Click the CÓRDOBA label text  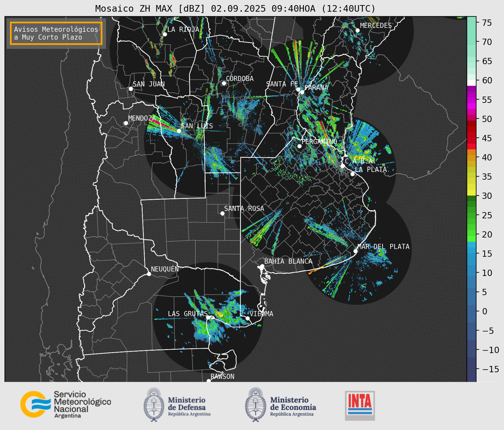240,79
